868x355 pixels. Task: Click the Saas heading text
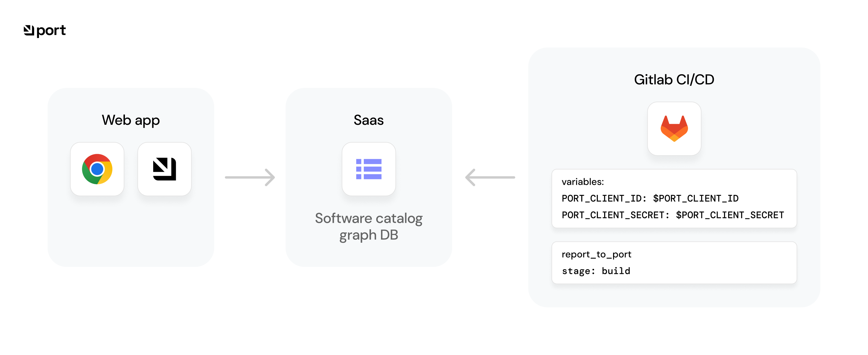(x=368, y=120)
